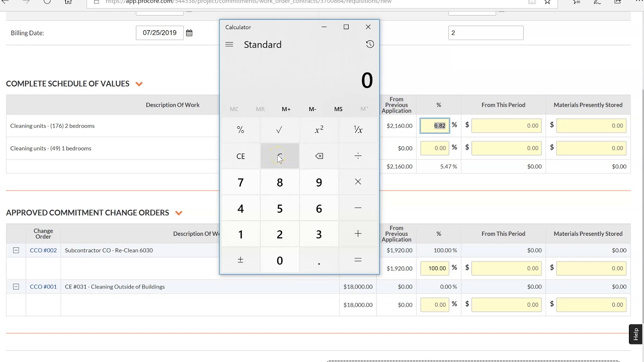Click the divide operator key
The image size is (644, 362).
(x=358, y=156)
